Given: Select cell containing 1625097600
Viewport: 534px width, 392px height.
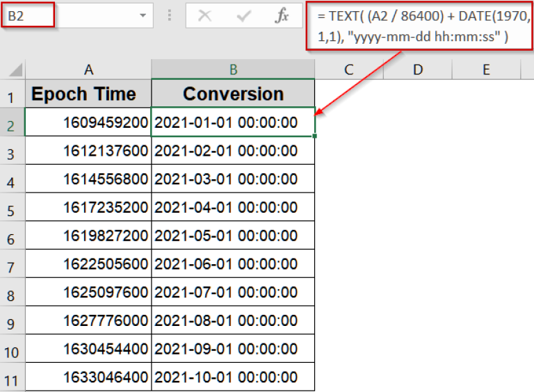Looking at the screenshot, I should (88, 292).
